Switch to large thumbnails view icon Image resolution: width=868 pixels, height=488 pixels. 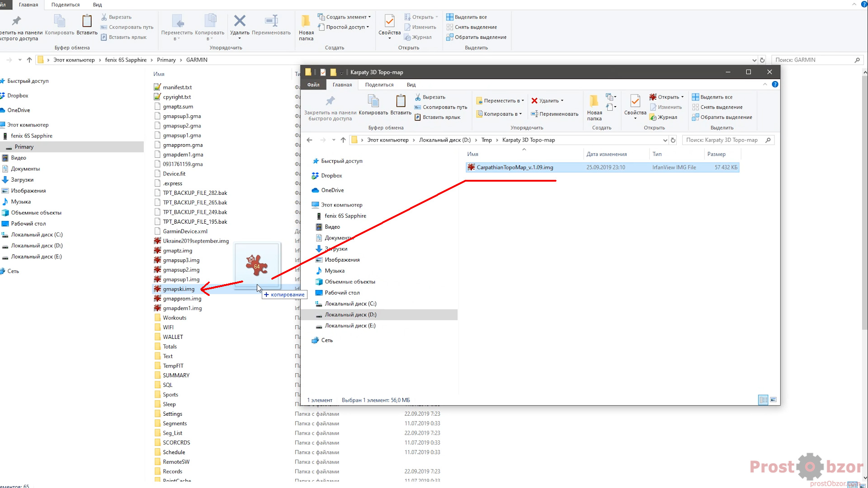pyautogui.click(x=774, y=400)
